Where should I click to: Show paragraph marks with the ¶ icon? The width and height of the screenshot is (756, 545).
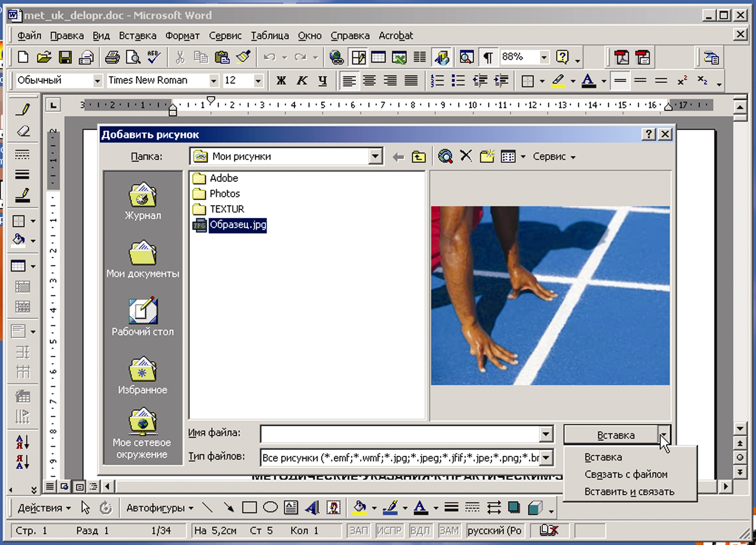(488, 58)
